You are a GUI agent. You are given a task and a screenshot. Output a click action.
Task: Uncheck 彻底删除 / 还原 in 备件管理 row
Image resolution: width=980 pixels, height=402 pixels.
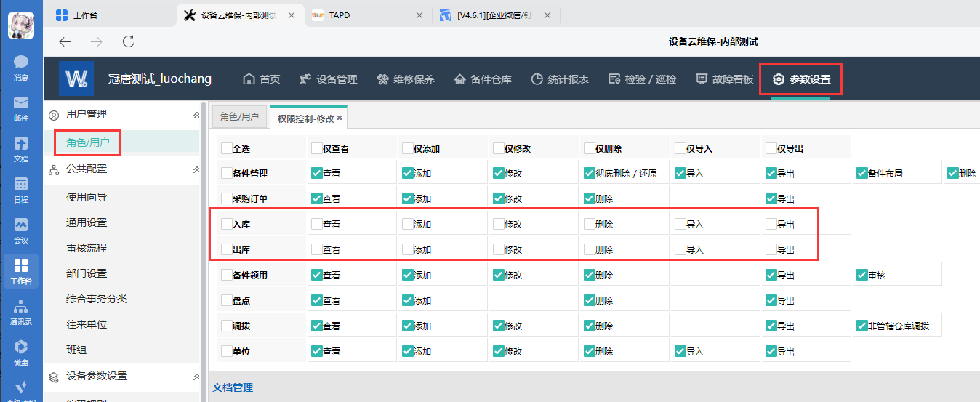590,173
